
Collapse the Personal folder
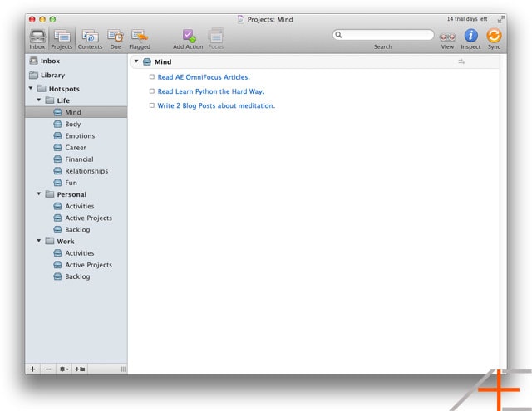tap(39, 193)
